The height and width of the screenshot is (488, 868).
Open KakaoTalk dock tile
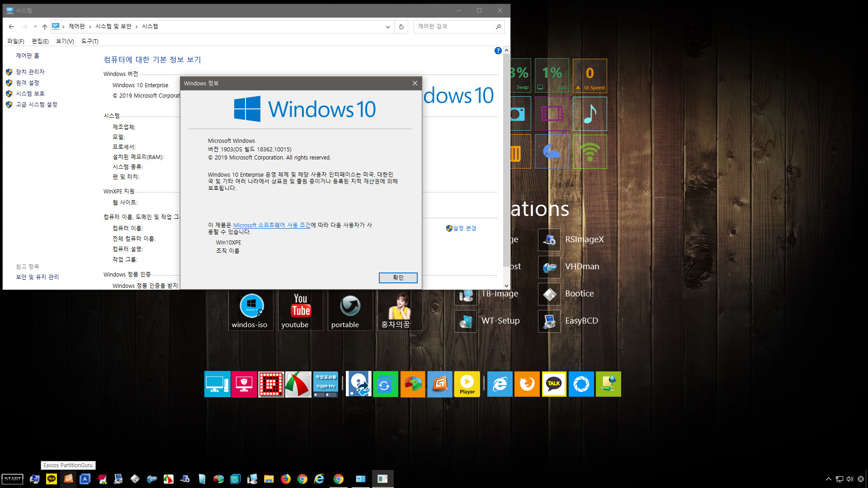pyautogui.click(x=554, y=384)
